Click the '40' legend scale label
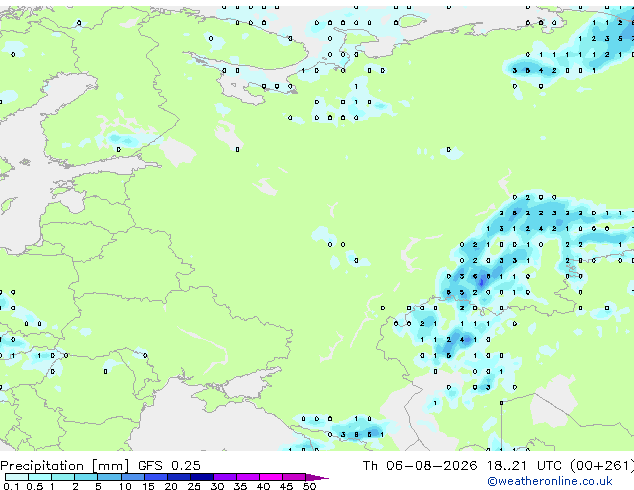Viewport: 634px width, 490px height. tap(263, 486)
